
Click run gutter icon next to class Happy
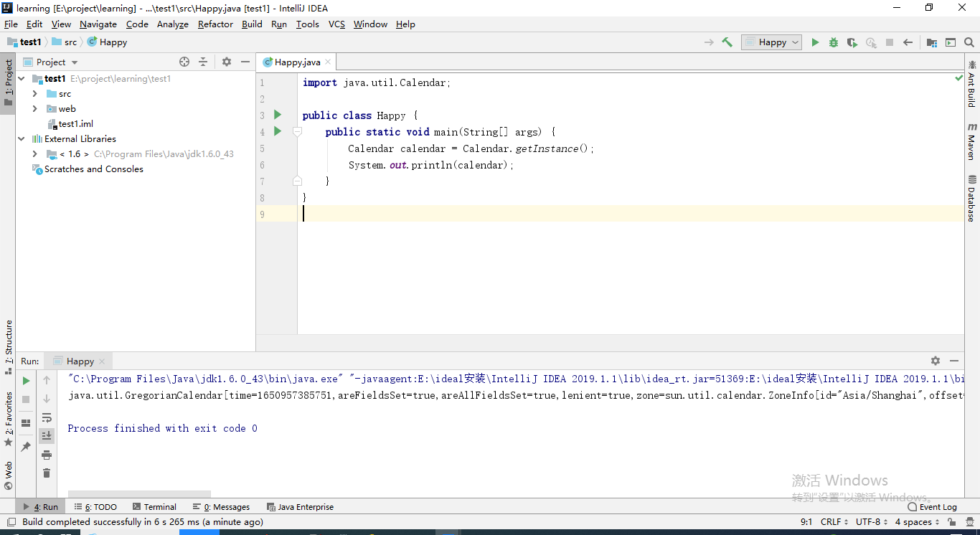278,115
